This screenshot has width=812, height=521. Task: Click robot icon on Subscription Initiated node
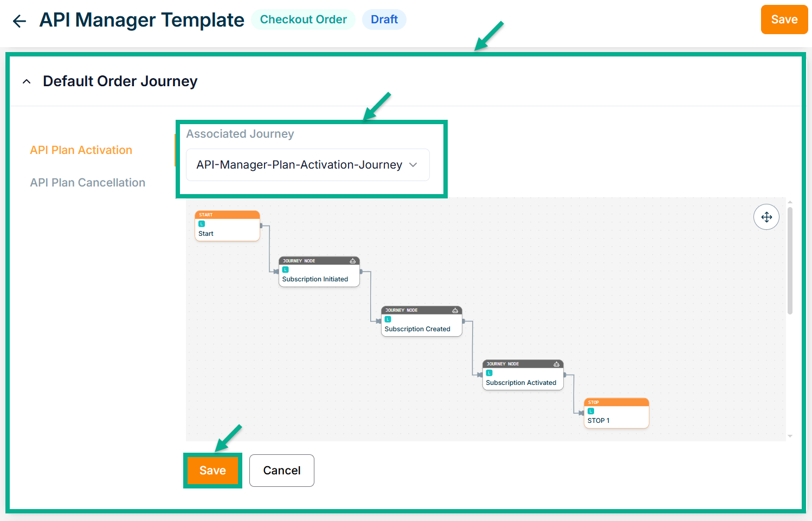(x=353, y=261)
